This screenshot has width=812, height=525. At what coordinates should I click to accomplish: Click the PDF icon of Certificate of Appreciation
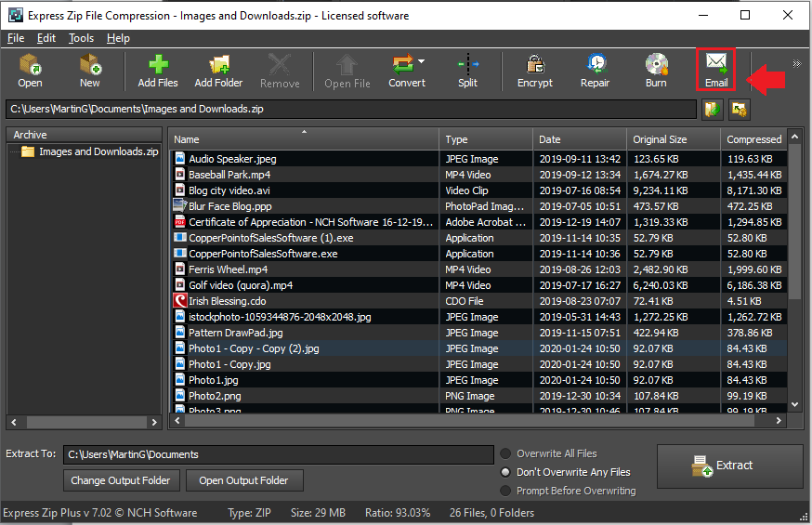[179, 222]
